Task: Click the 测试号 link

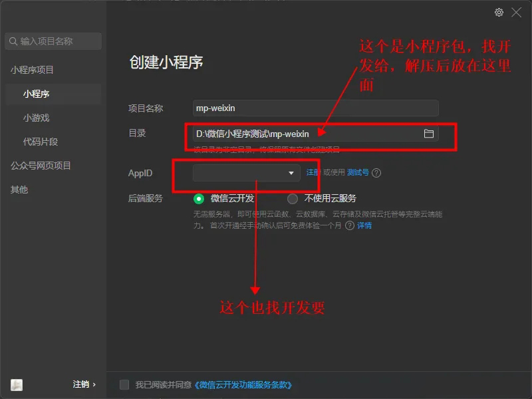Action: click(x=358, y=172)
